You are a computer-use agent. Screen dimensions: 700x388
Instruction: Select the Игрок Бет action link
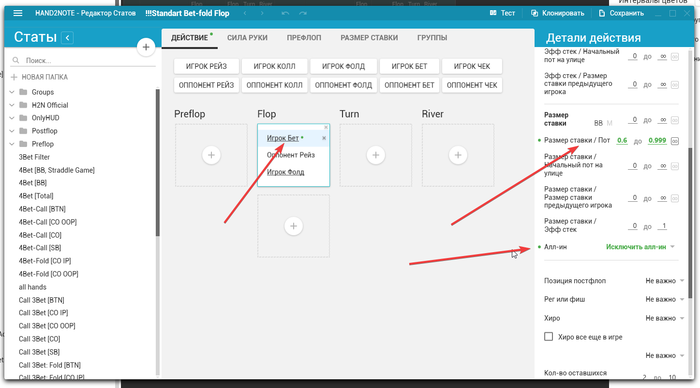coord(283,138)
